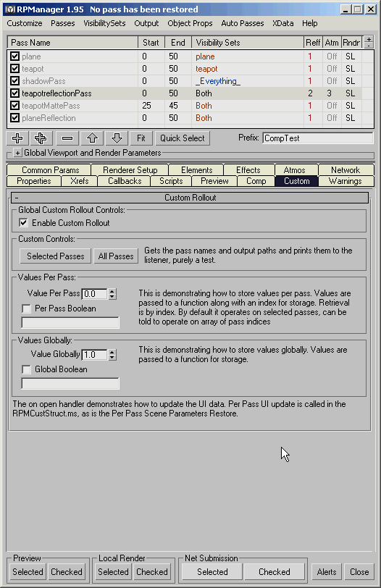Click the remove pass minus icon
381x588 pixels.
click(67, 138)
